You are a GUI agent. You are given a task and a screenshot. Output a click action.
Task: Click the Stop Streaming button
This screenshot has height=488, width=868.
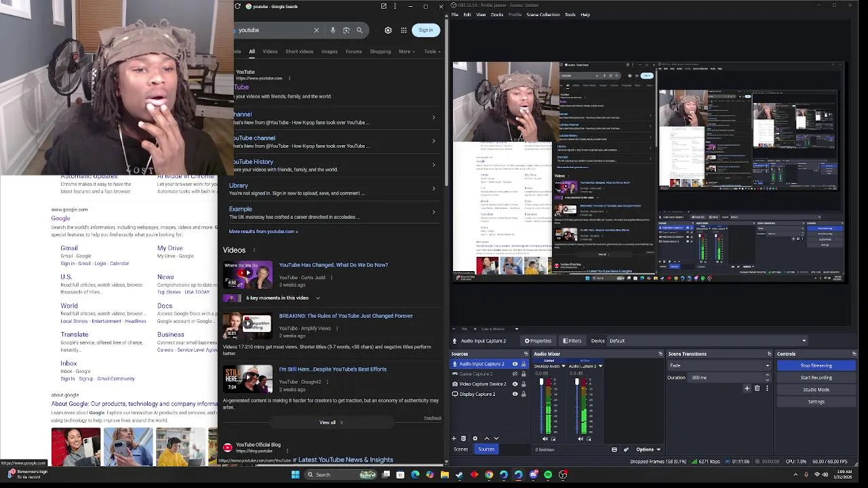[816, 365]
